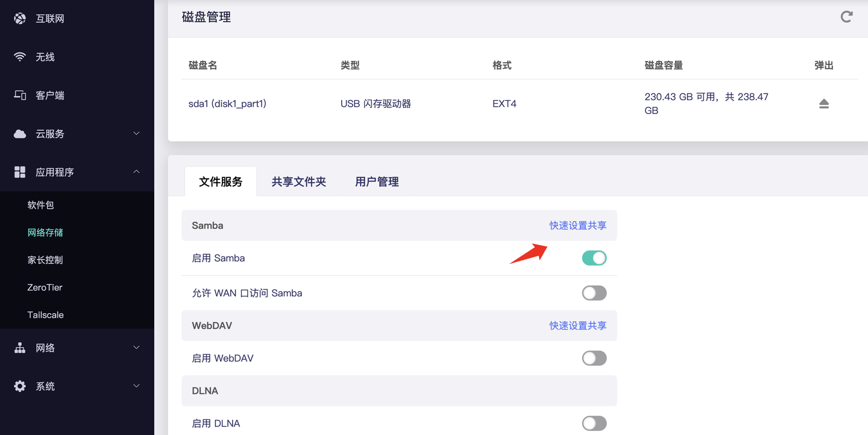Image resolution: width=868 pixels, height=435 pixels.
Task: Click the refresh icon in 磁盘管理 header
Action: 846,17
